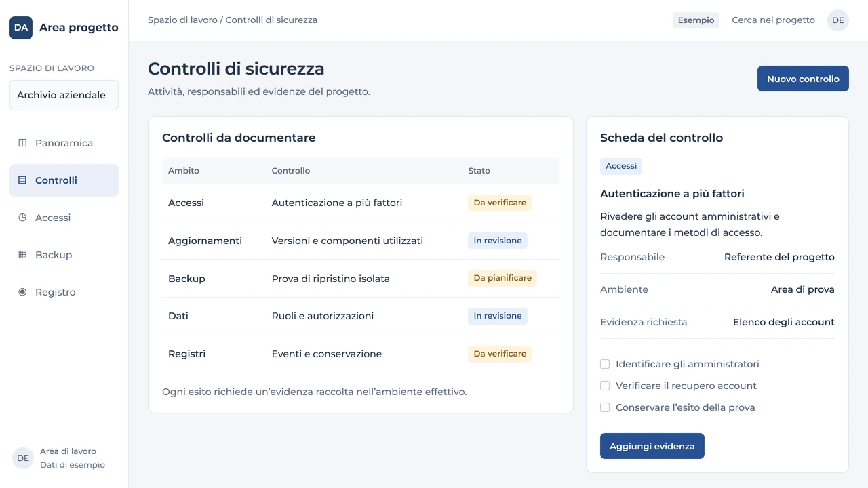Click the In revisione badge for Dati
This screenshot has width=868, height=488.
pyautogui.click(x=498, y=316)
